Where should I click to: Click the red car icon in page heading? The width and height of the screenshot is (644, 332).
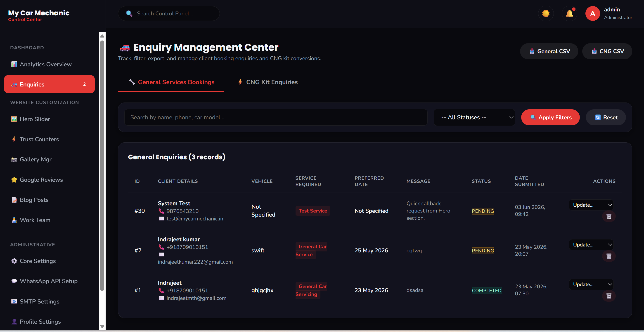[x=125, y=47]
